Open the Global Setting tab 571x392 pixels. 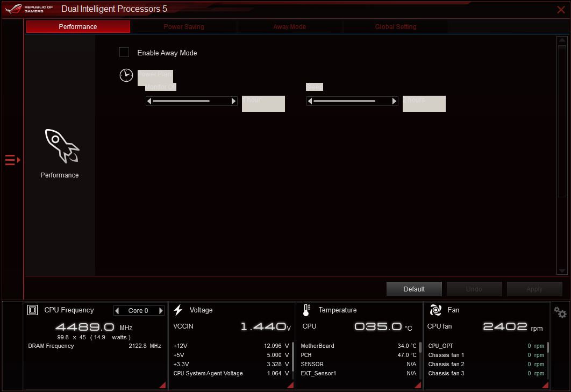click(395, 26)
